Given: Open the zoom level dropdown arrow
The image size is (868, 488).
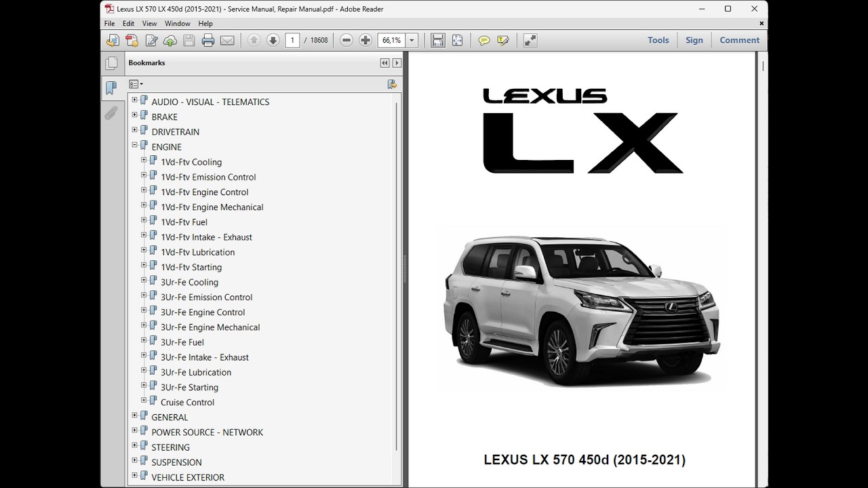Looking at the screenshot, I should point(412,41).
